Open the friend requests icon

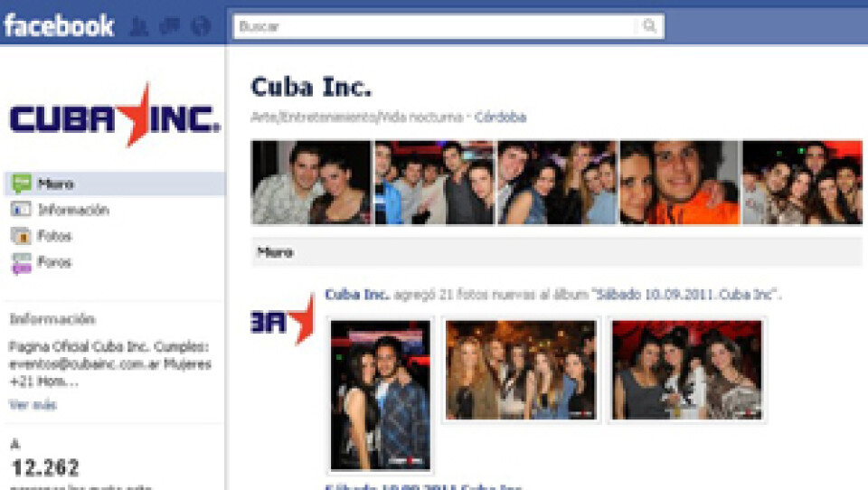(139, 26)
